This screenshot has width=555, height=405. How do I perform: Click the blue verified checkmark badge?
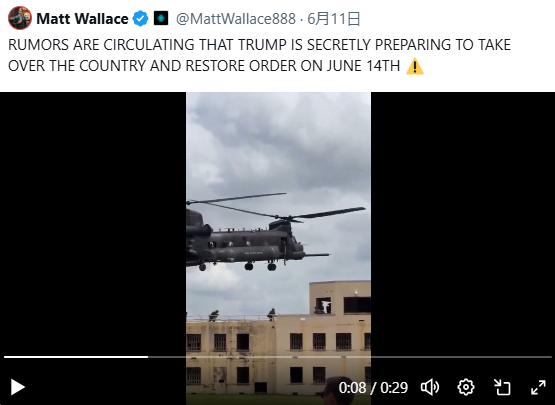click(141, 18)
